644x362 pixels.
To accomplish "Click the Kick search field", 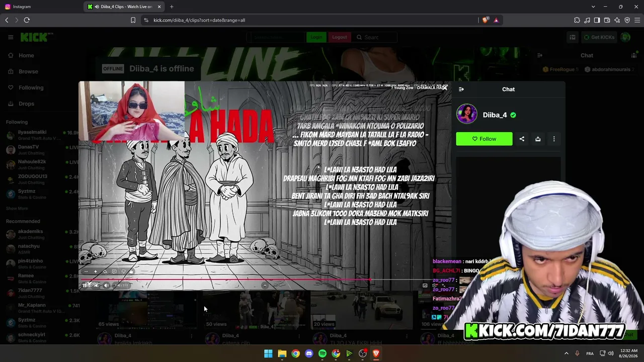I will coord(375,37).
